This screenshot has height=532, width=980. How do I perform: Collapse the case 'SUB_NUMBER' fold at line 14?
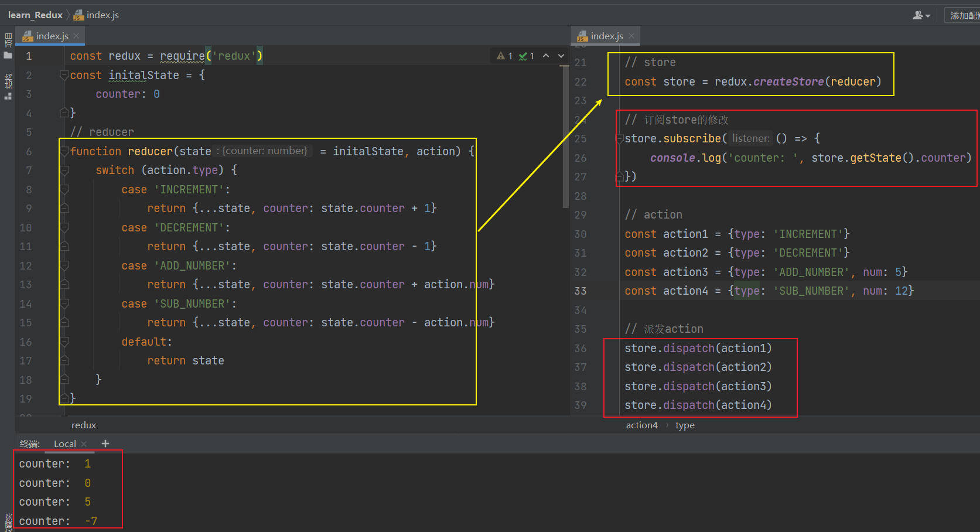click(x=64, y=303)
